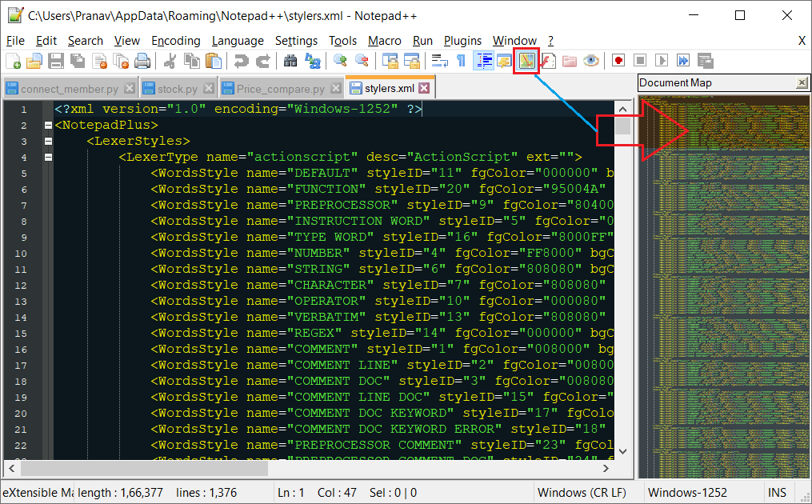Toggle synchronized horizontal scrolling icon
The width and height of the screenshot is (812, 504).
412,61
